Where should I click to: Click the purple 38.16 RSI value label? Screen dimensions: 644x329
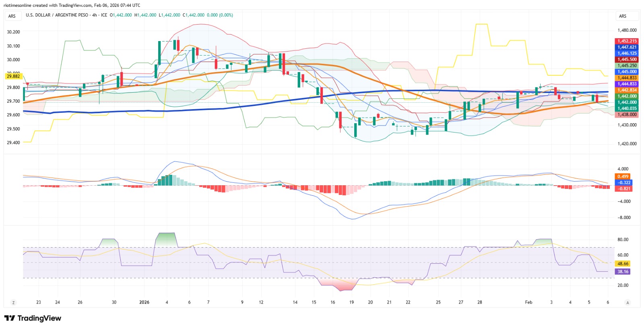click(623, 271)
